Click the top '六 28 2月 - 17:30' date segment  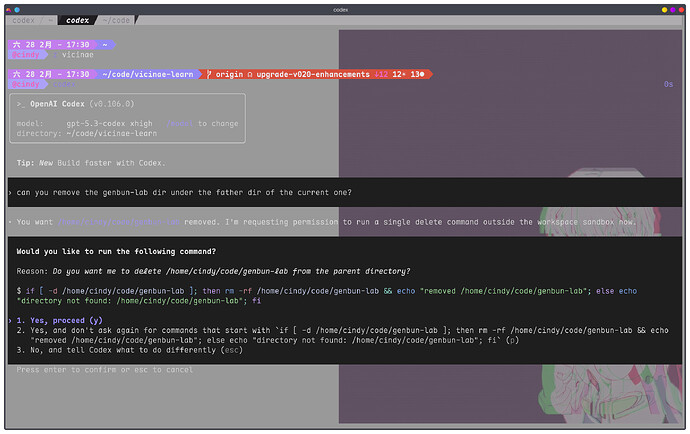coord(51,44)
